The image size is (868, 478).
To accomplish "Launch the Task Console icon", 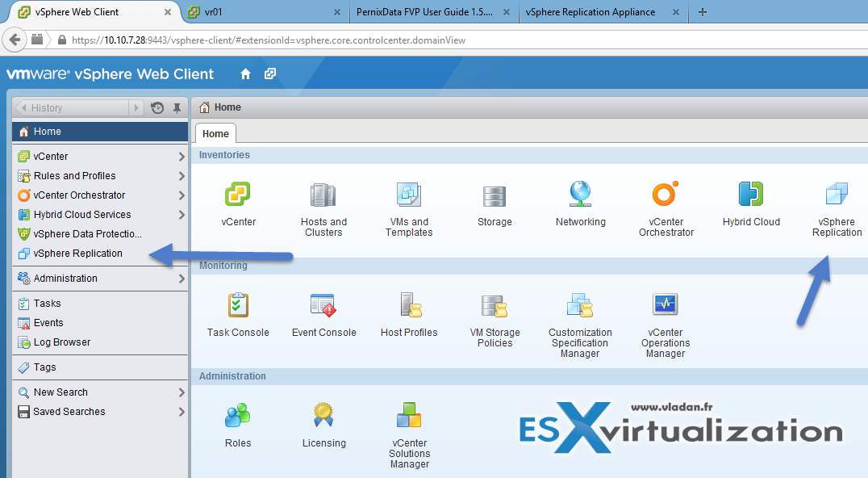I will 238,305.
